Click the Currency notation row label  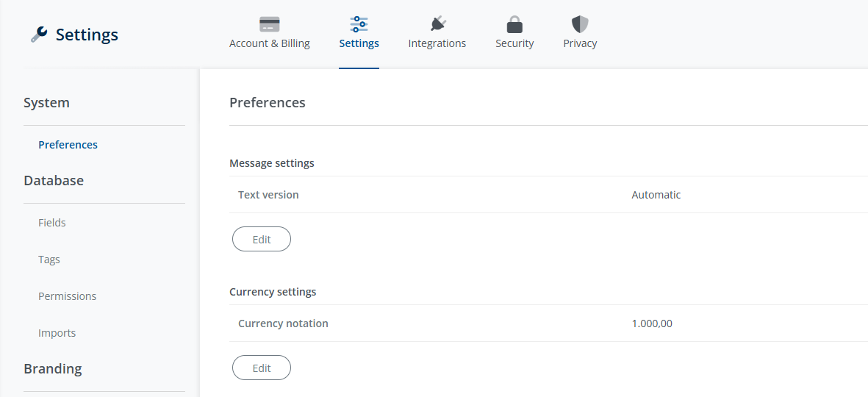click(x=283, y=323)
